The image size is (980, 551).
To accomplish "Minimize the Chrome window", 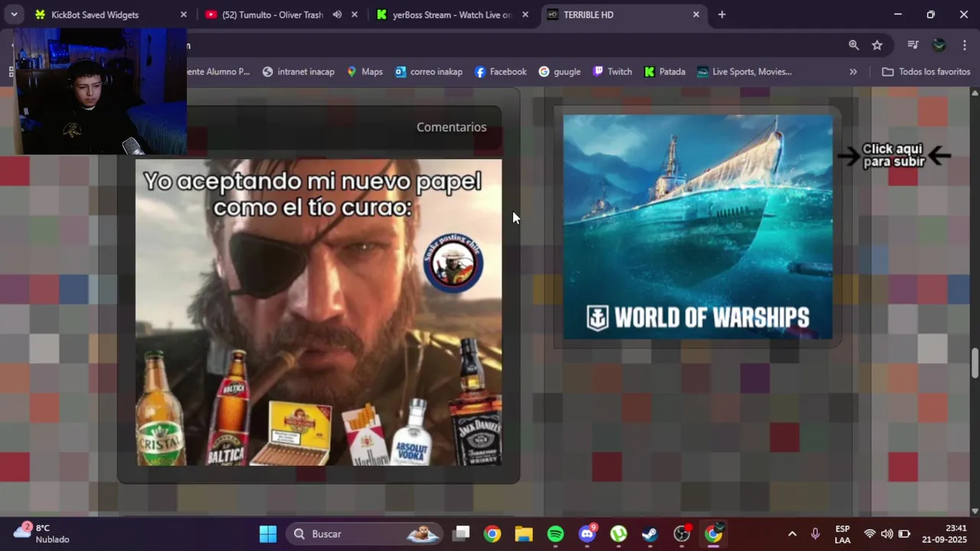I will point(898,15).
